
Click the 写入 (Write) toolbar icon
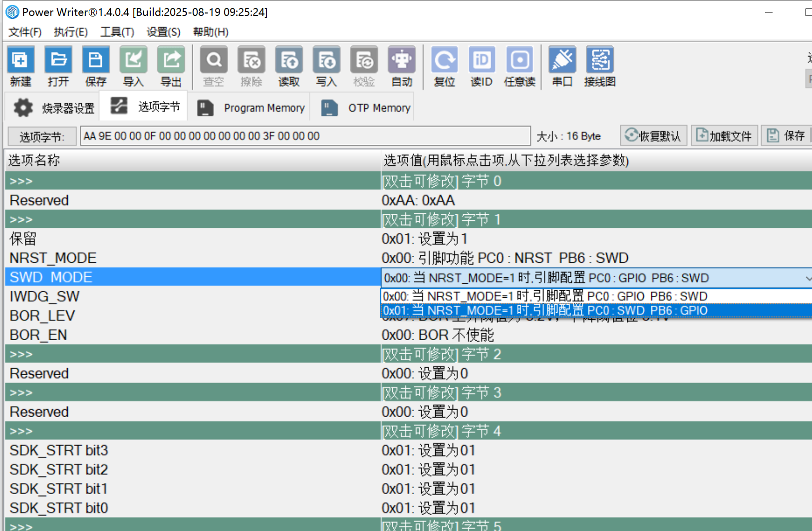pyautogui.click(x=326, y=66)
